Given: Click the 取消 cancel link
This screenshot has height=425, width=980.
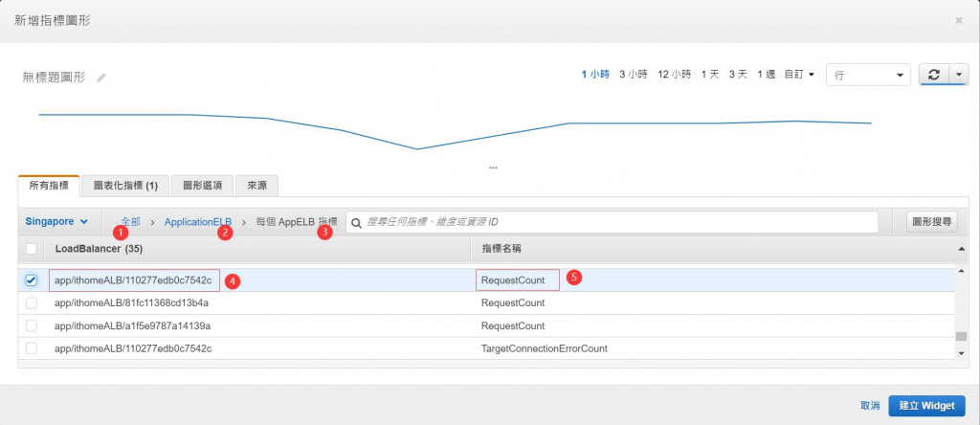Looking at the screenshot, I should coord(870,406).
